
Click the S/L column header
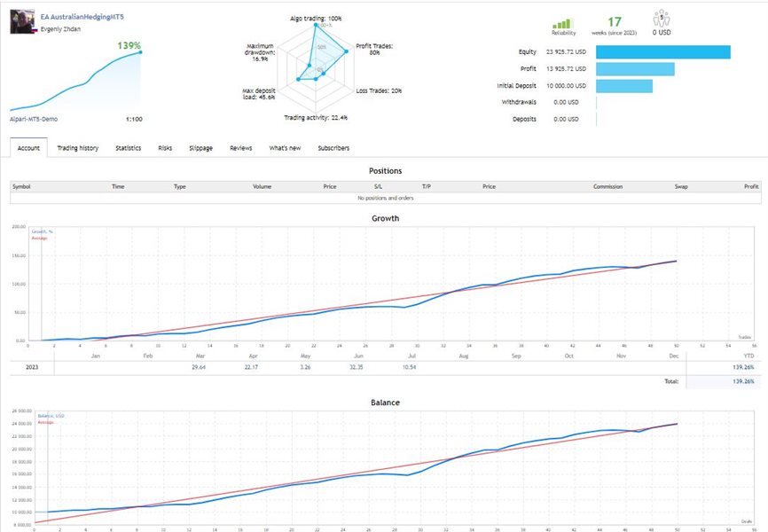(378, 186)
